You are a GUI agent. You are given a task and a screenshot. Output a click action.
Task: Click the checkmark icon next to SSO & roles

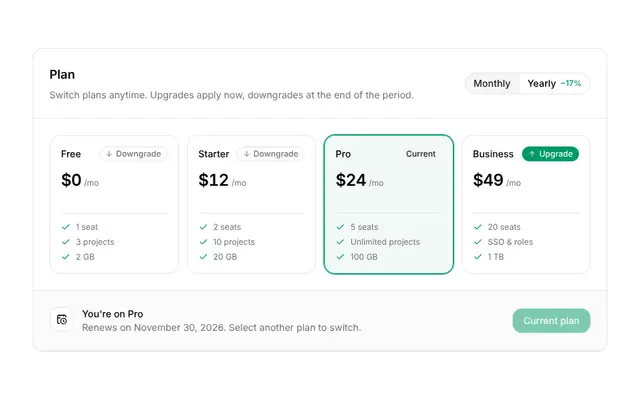click(478, 242)
